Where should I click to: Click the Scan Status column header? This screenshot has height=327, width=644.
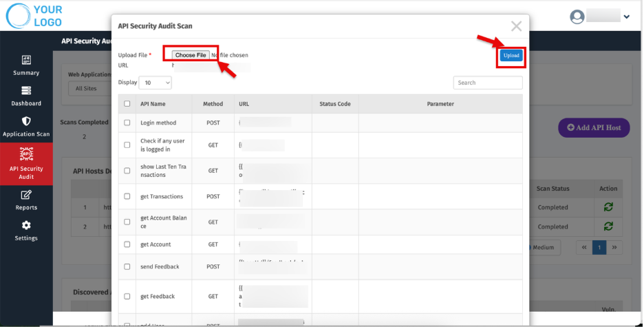552,189
